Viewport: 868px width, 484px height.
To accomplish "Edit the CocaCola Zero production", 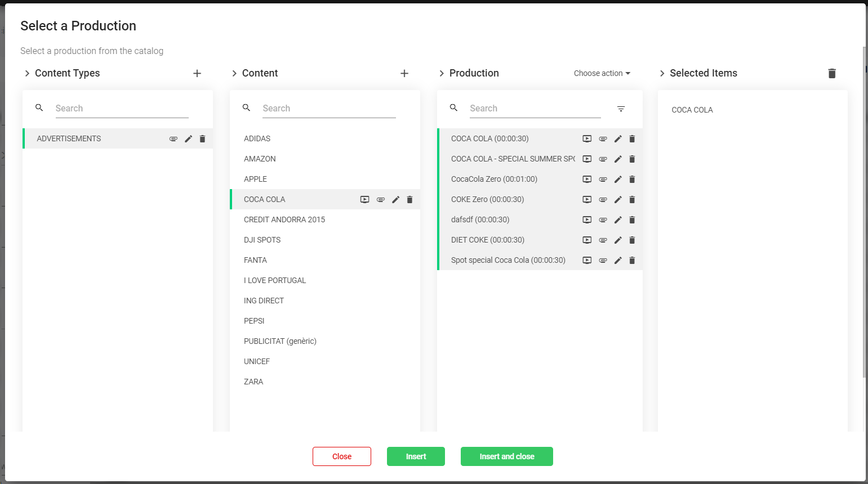I will [x=618, y=180].
